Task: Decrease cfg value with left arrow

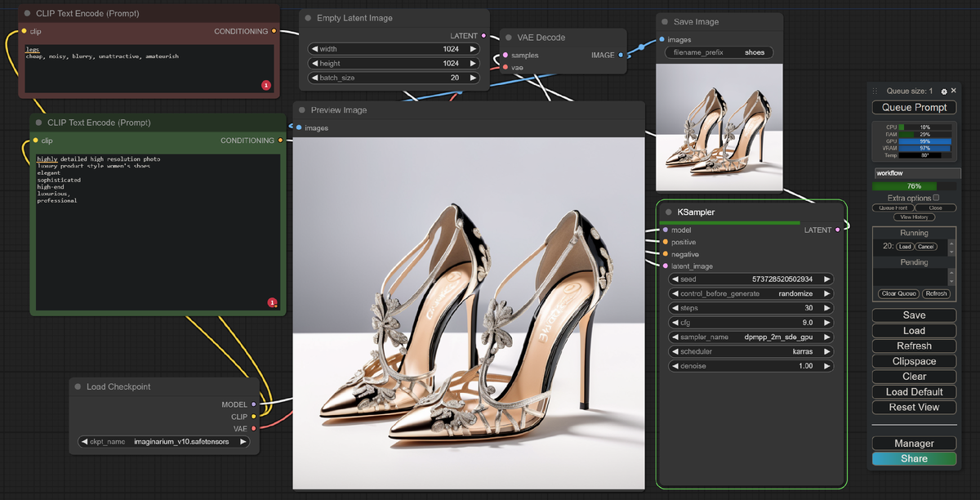Action: tap(675, 323)
